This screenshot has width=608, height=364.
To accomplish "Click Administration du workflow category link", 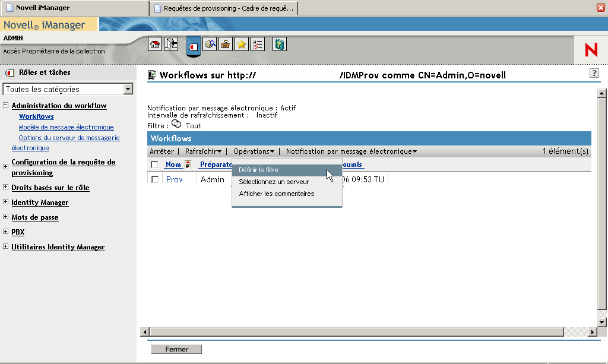I will [x=59, y=106].
